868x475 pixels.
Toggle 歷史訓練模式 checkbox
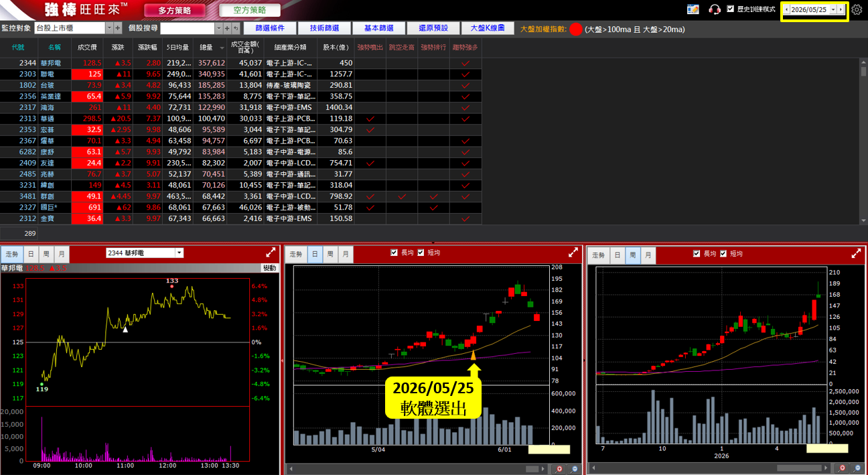pyautogui.click(x=731, y=9)
